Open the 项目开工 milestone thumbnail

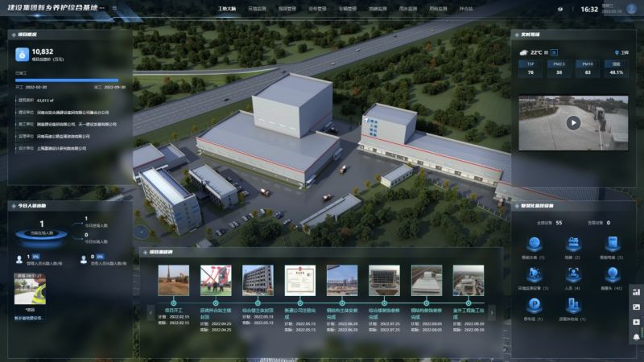(172, 281)
